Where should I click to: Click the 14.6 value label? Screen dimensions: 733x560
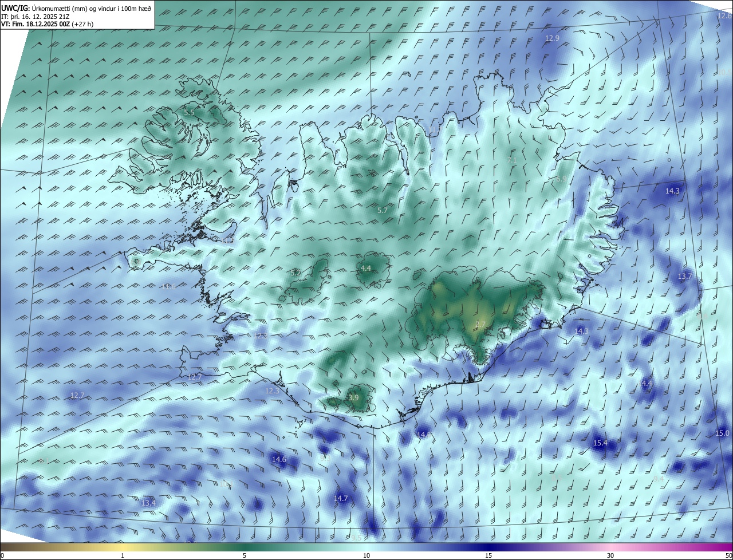279,459
